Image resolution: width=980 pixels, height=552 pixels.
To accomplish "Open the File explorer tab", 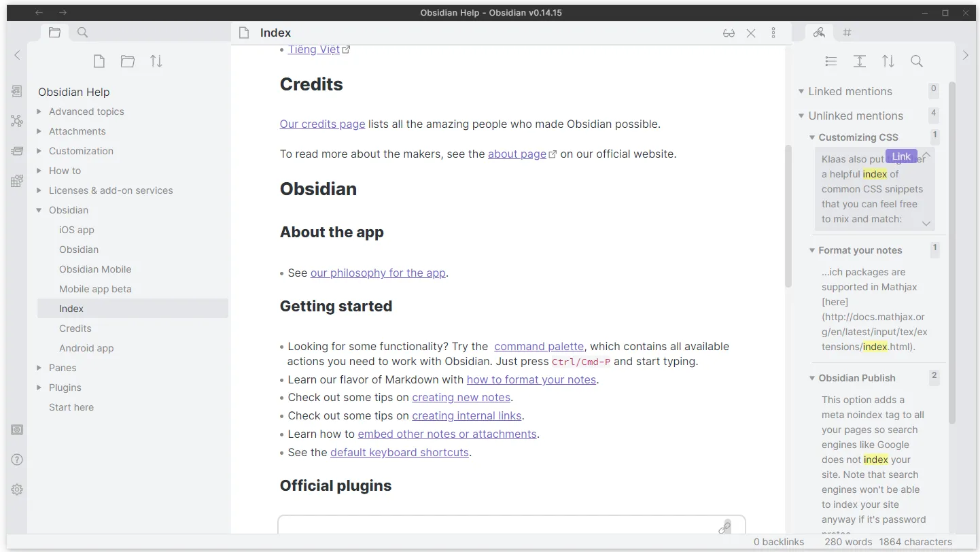I will (54, 32).
